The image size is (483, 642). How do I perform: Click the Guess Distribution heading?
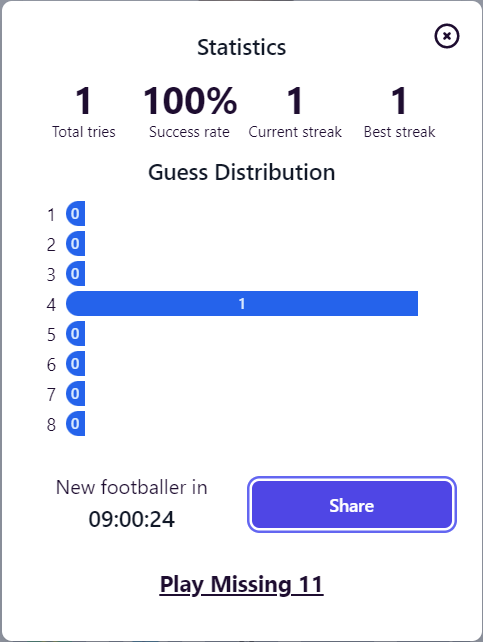(242, 172)
